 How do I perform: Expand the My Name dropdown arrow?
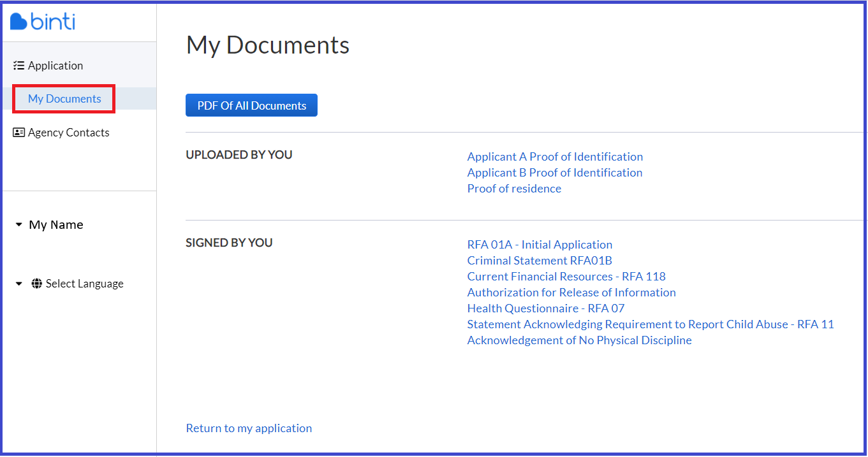18,225
